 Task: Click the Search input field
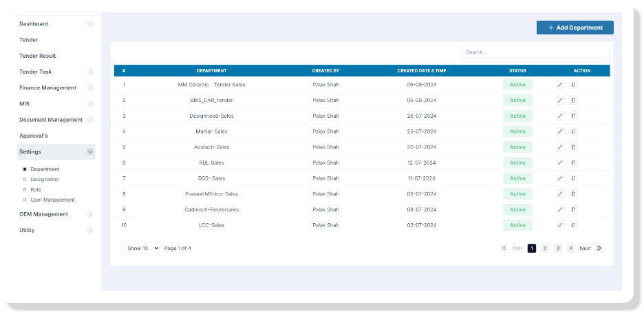click(x=535, y=52)
